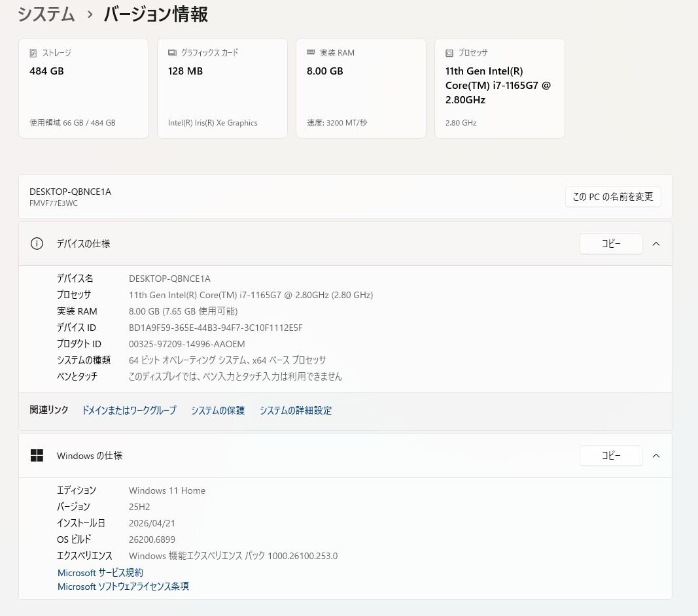Copy the Windows specifications with コピー button
The height and width of the screenshot is (616, 698).
(x=611, y=455)
